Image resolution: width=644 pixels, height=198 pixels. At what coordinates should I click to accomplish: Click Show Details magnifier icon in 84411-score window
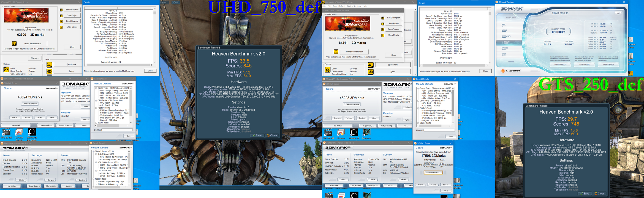click(383, 35)
